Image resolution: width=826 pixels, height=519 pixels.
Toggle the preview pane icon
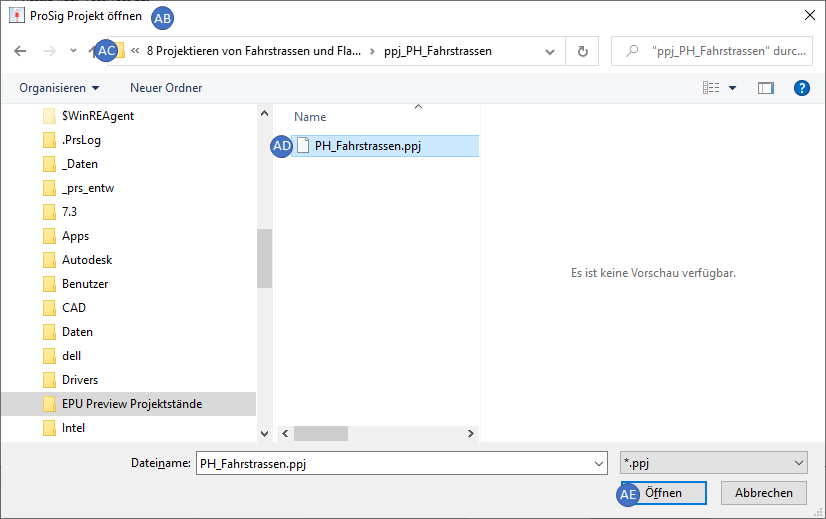pyautogui.click(x=765, y=88)
